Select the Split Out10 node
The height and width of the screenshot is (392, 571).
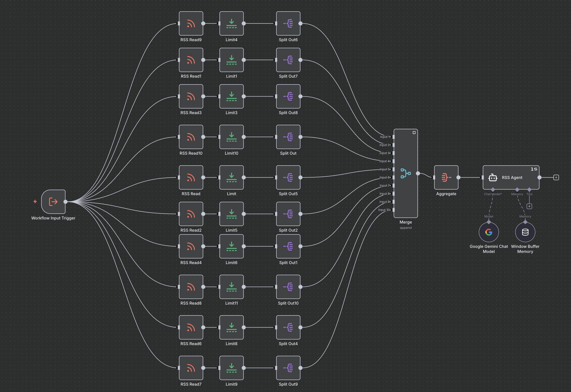(x=288, y=287)
